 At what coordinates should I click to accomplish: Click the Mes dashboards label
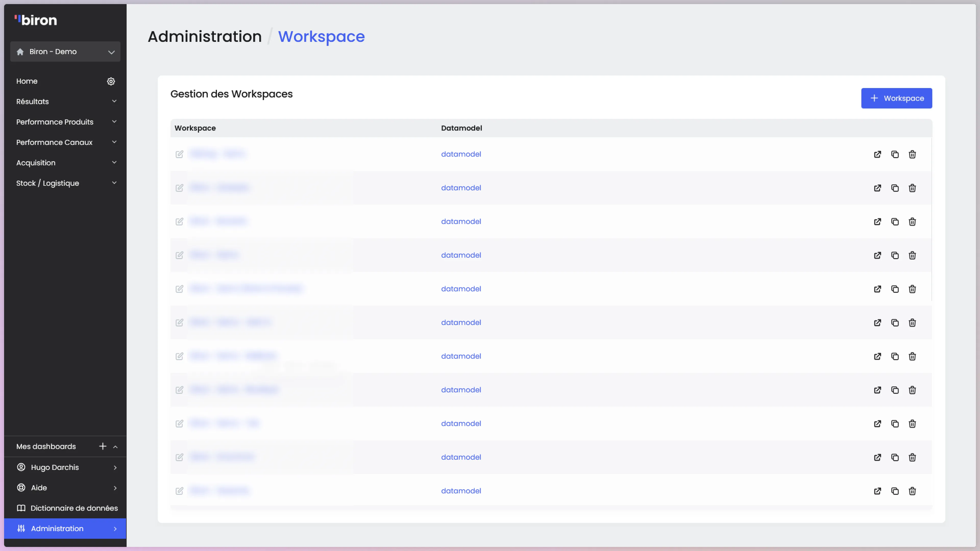pyautogui.click(x=46, y=446)
